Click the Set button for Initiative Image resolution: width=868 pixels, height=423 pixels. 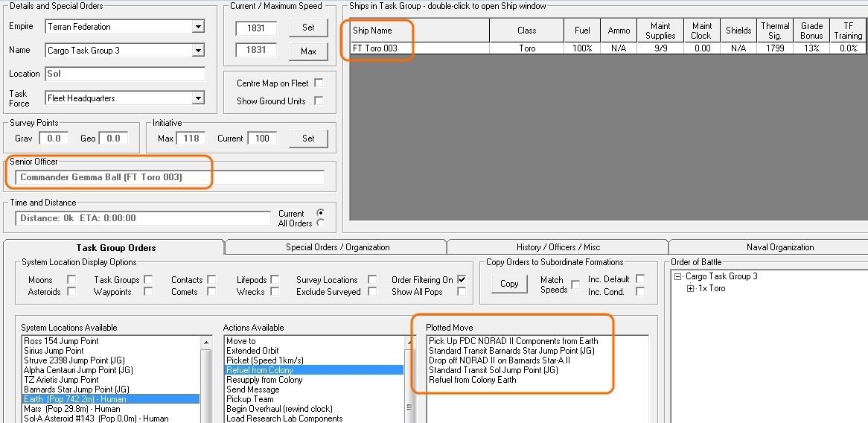308,139
